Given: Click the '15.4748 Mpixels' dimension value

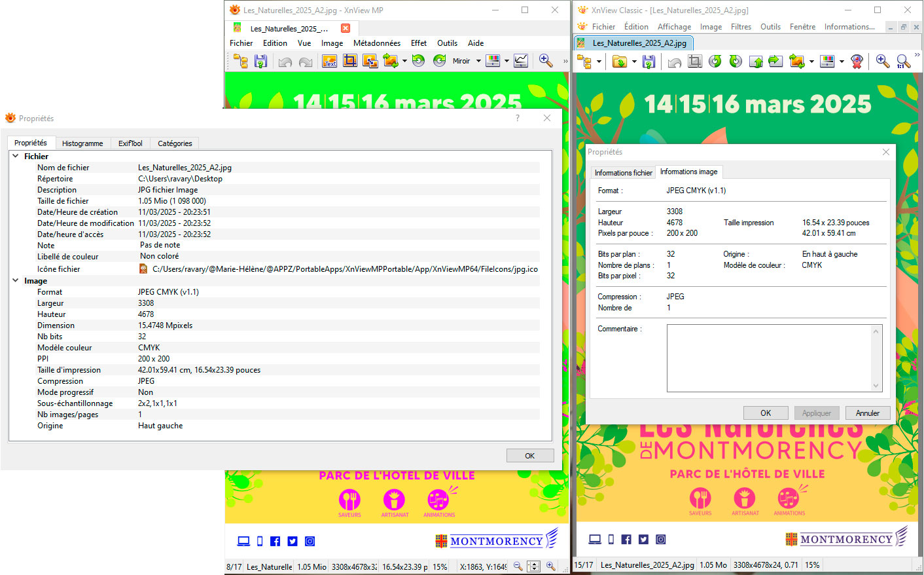Looking at the screenshot, I should [165, 325].
